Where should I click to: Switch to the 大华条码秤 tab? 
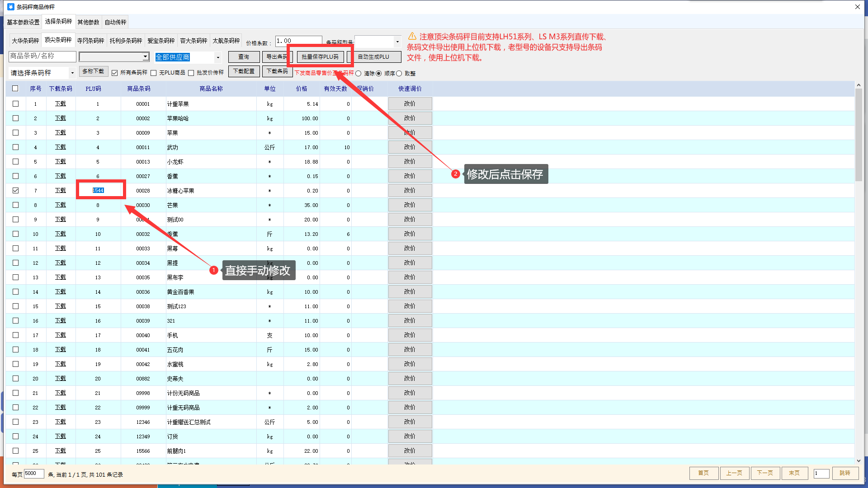coord(25,41)
